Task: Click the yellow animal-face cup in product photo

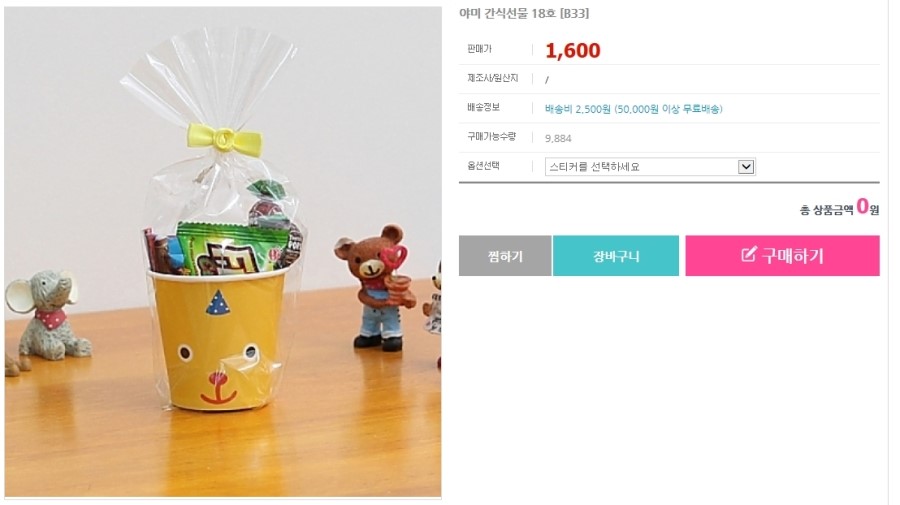Action: [x=218, y=338]
